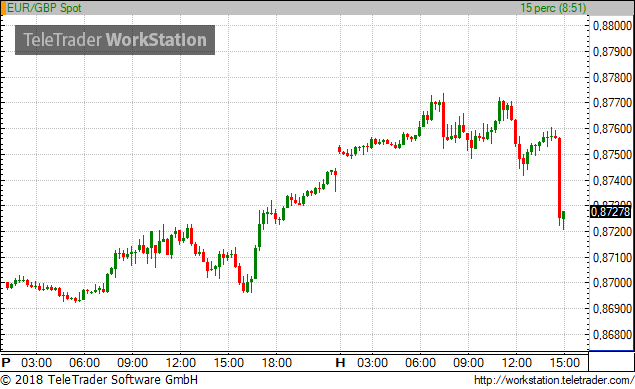Click the last 15:00 time axis label
This screenshot has height=389, width=635.
(565, 362)
